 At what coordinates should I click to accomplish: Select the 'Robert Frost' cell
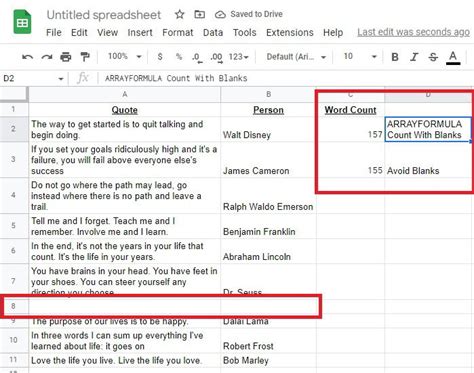pos(268,340)
